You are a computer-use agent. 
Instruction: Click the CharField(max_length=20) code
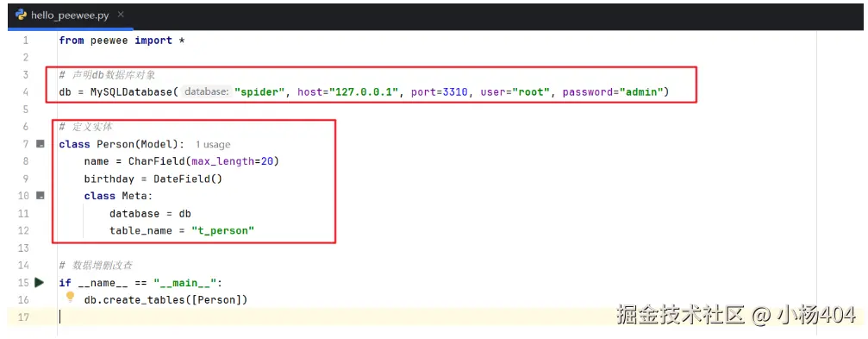(x=203, y=162)
